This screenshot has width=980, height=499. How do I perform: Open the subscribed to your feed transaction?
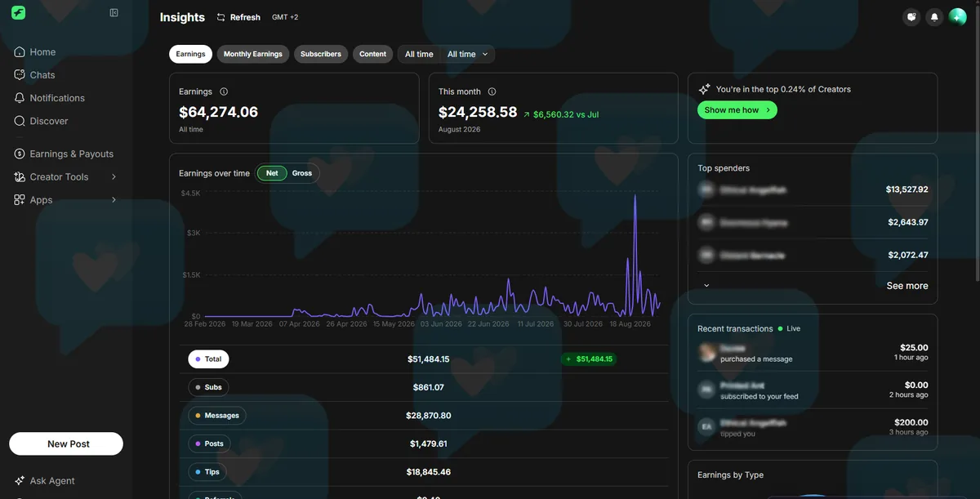click(813, 390)
